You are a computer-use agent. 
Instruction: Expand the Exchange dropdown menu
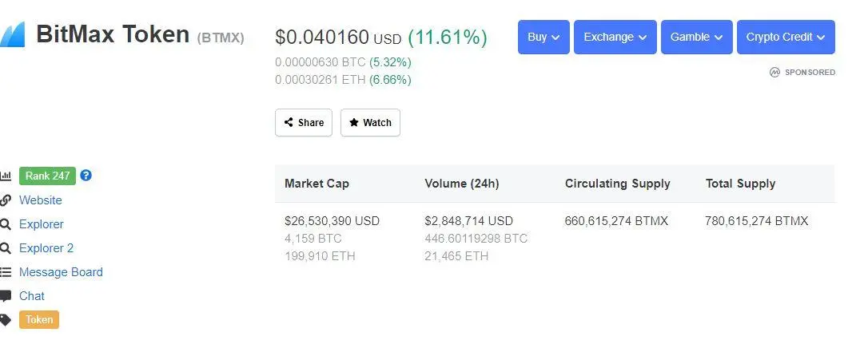[615, 38]
